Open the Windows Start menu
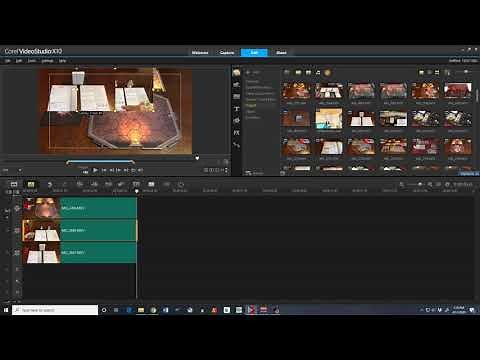Image resolution: width=480 pixels, height=360 pixels. (x=6, y=310)
